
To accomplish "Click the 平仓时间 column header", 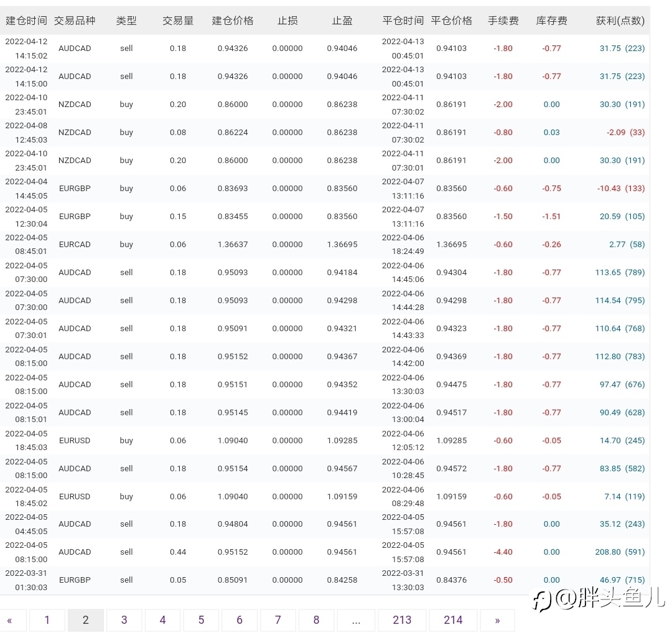I will pos(403,21).
